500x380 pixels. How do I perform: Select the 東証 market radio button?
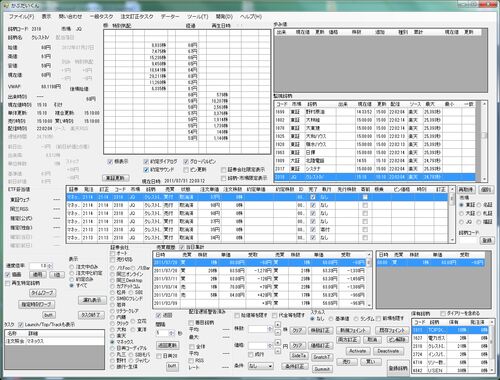point(462,205)
